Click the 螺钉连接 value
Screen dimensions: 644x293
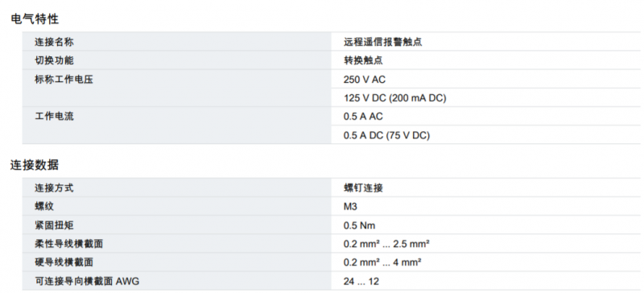click(363, 188)
